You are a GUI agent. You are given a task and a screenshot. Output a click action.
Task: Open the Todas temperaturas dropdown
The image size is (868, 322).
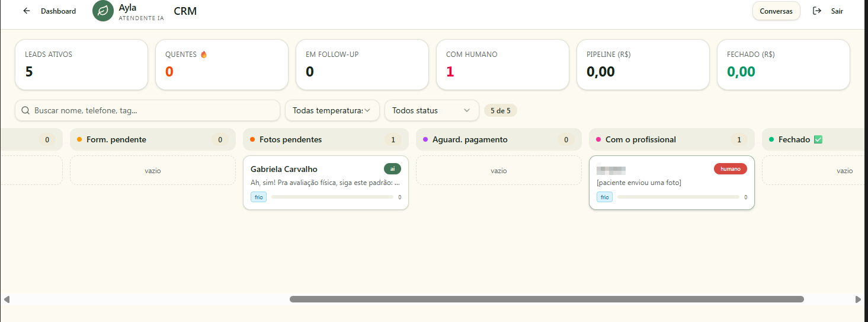pyautogui.click(x=332, y=110)
